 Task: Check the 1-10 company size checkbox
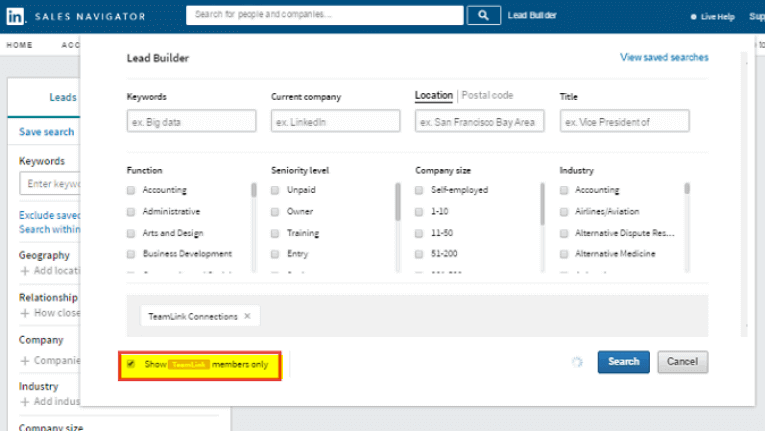[419, 212]
